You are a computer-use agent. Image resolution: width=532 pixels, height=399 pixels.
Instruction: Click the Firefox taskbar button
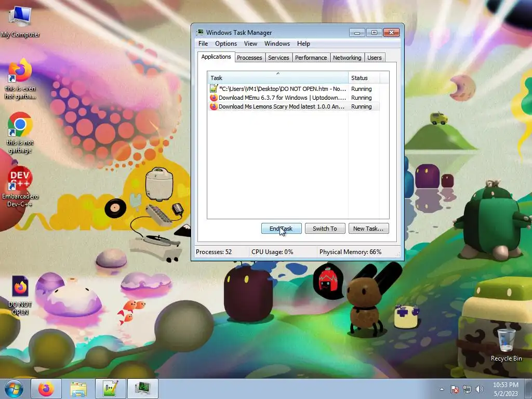(46, 389)
